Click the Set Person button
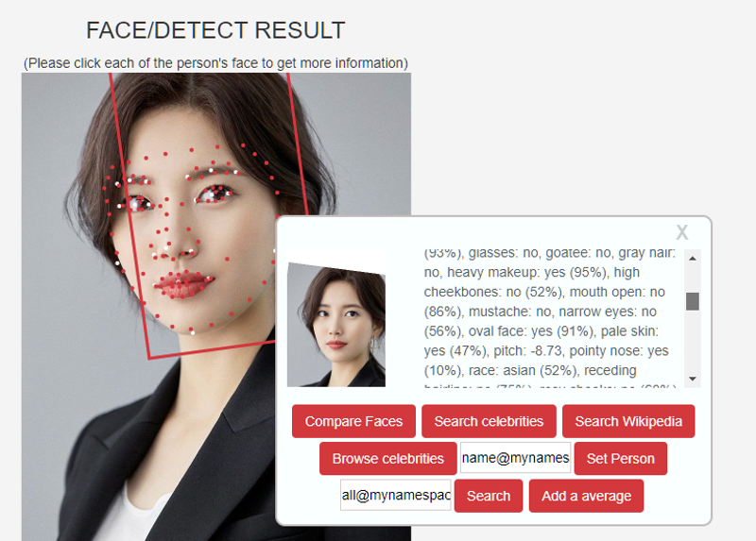 click(x=621, y=458)
